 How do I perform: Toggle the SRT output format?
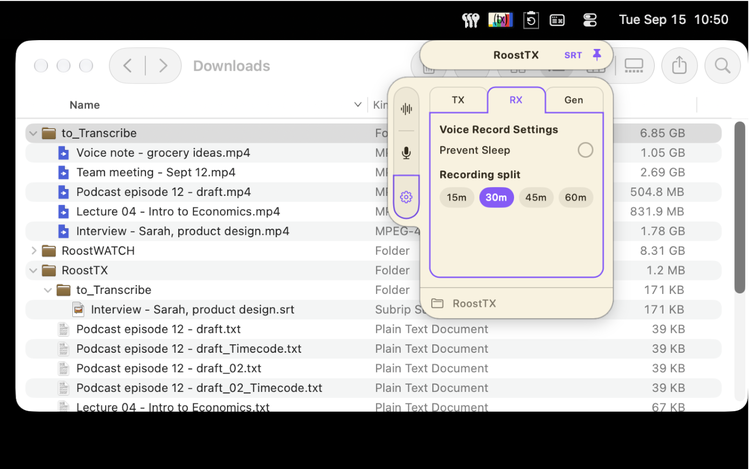(573, 55)
